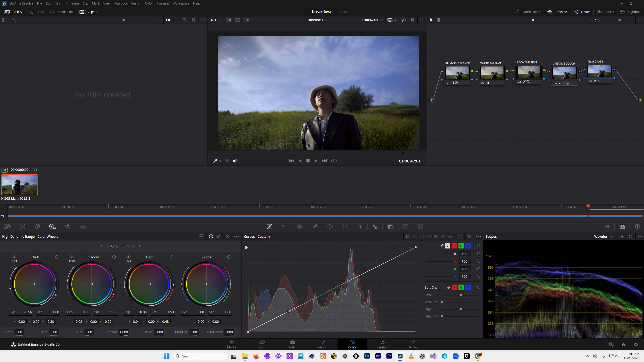This screenshot has width=644, height=362.
Task: Select the CREATIVE COLOR node thumbnail
Action: pos(564,73)
